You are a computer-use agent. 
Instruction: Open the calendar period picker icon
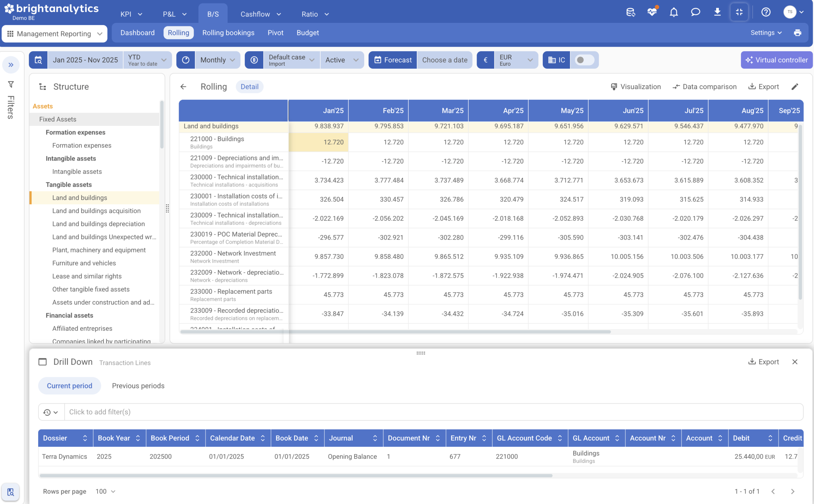(x=38, y=60)
